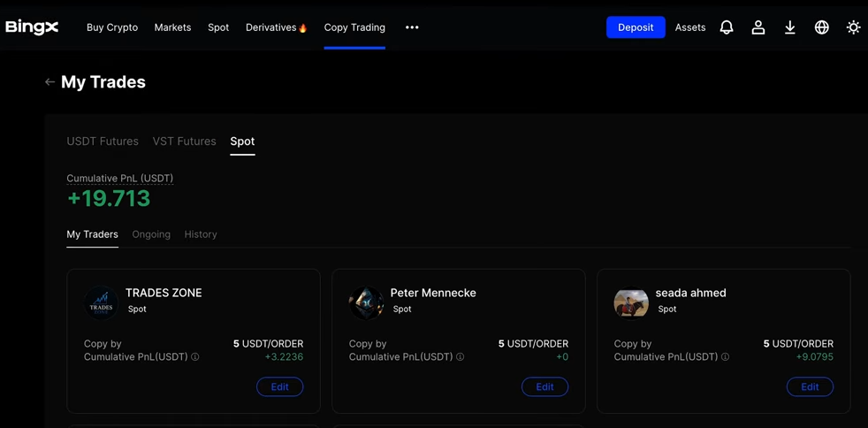868x428 pixels.
Task: Click info icon in TRADES ZONE card
Action: [x=195, y=357]
